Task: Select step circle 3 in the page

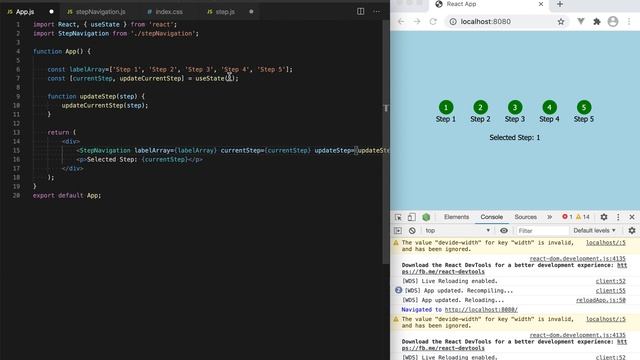Action: point(515,107)
